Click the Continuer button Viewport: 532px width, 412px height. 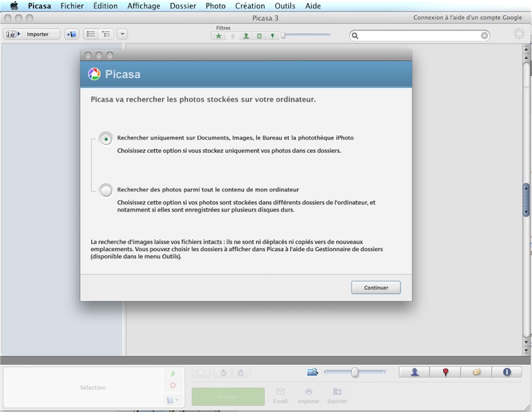(x=376, y=288)
